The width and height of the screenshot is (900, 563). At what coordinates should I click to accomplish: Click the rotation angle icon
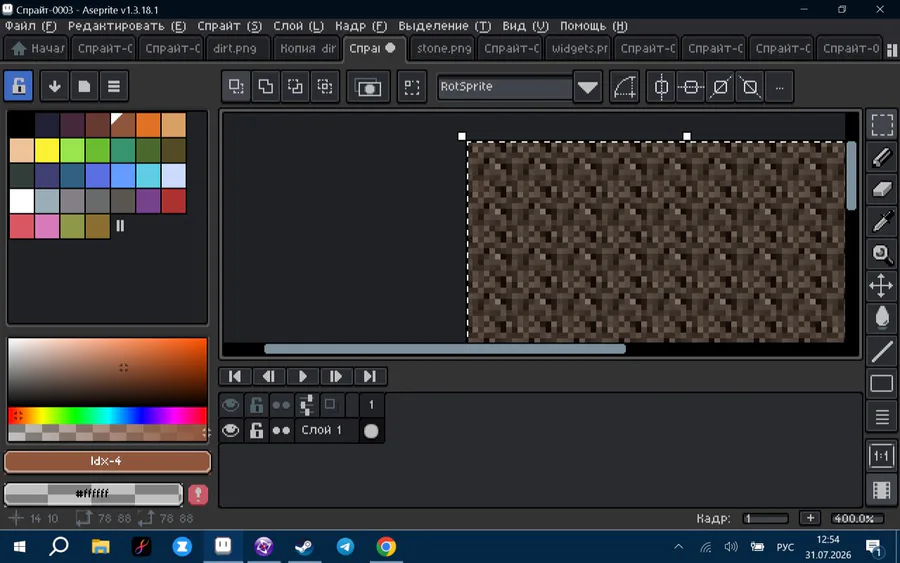point(624,87)
